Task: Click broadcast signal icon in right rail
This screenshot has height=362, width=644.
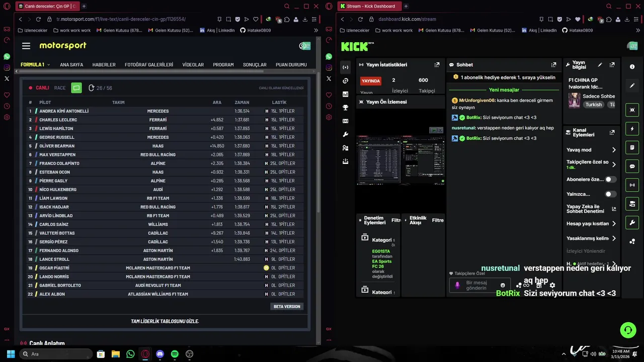Action: click(x=632, y=185)
